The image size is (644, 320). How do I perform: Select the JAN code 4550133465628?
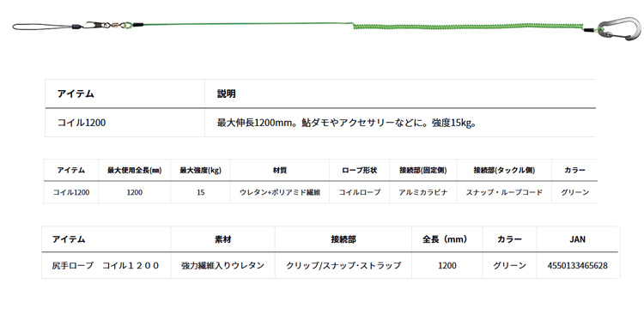(578, 265)
